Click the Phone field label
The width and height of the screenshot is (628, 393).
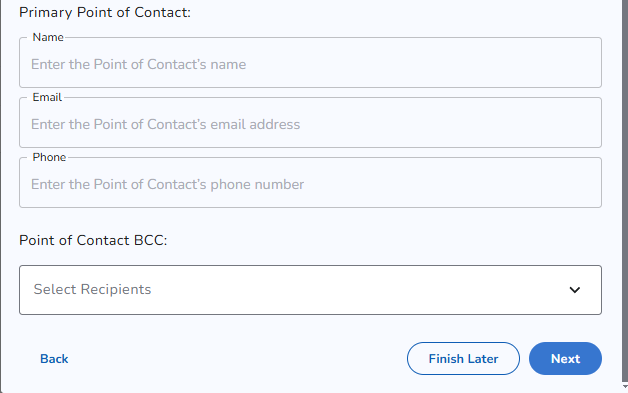click(x=49, y=157)
